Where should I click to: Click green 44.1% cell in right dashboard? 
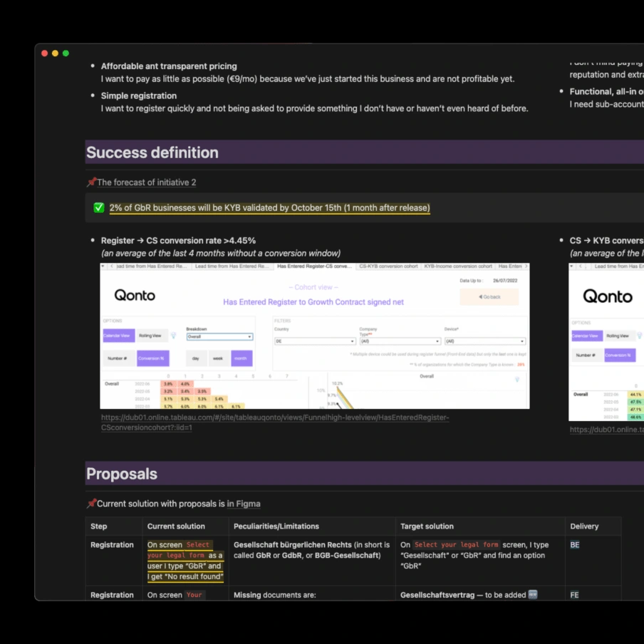pos(635,394)
